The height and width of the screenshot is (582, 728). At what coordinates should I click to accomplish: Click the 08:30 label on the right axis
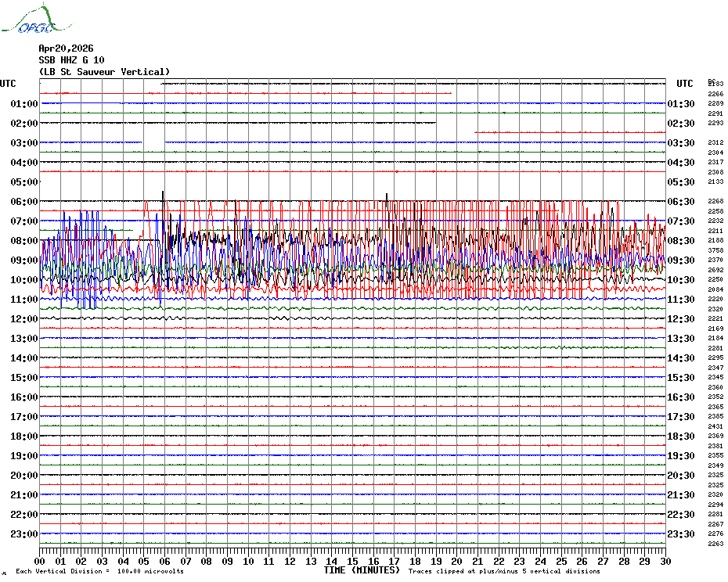pyautogui.click(x=680, y=241)
